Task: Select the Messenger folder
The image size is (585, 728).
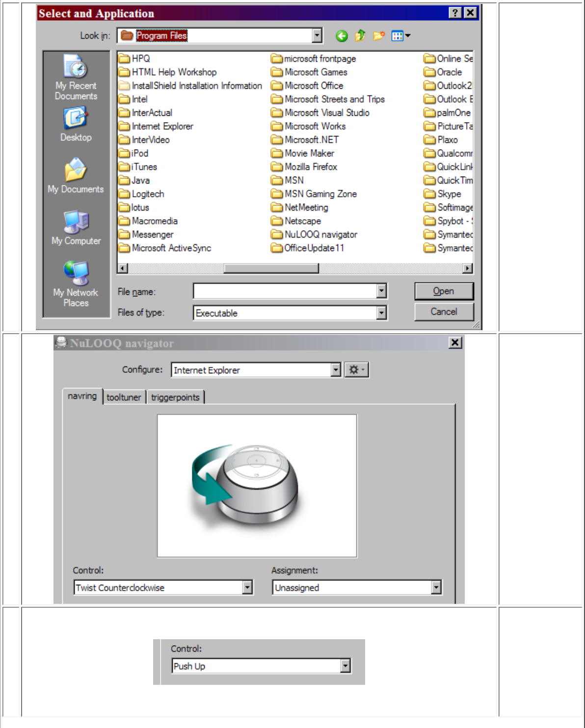Action: 146,234
